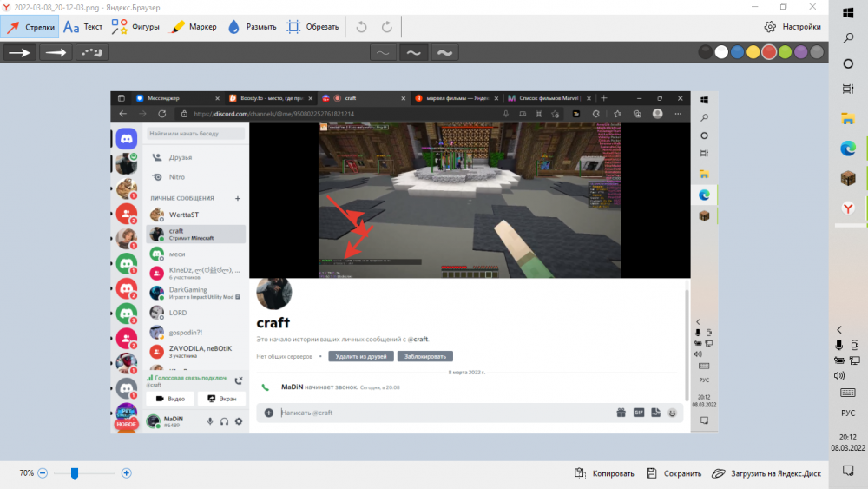Click the Meet Now camera tray icon

pyautogui.click(x=855, y=345)
